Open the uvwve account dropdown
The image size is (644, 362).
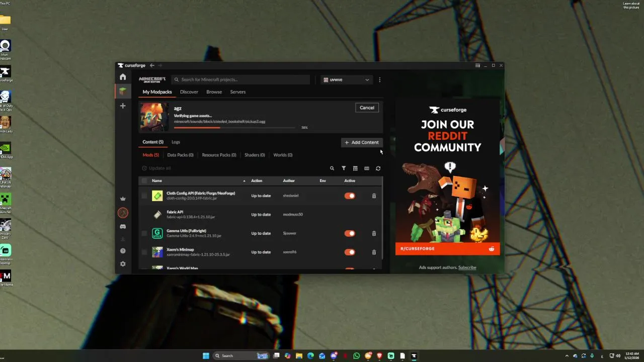tap(347, 79)
